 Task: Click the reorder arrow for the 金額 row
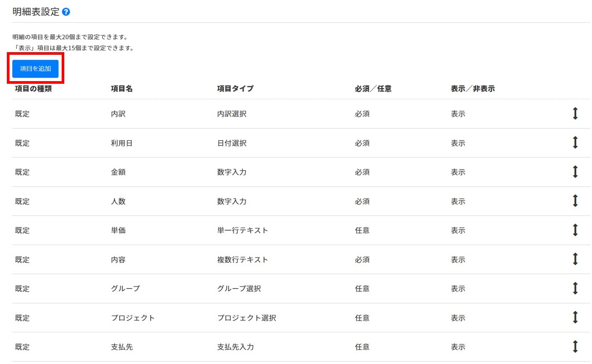click(x=575, y=172)
